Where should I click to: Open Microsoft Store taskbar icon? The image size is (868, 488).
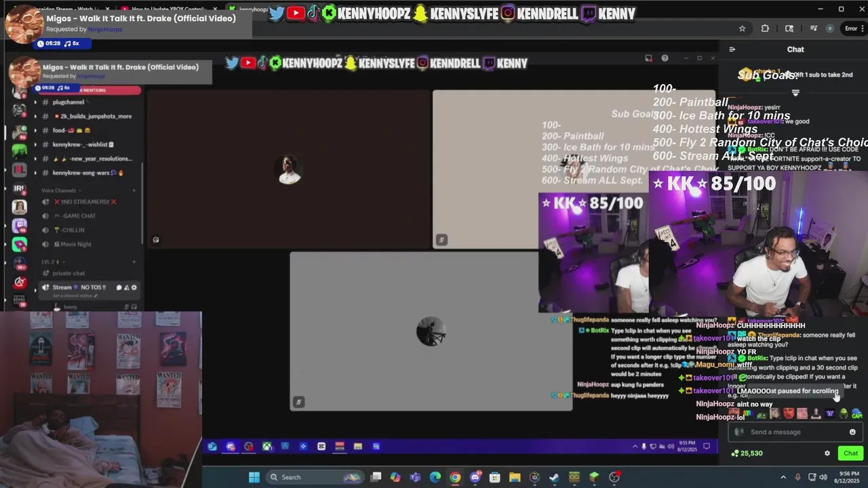tap(495, 477)
